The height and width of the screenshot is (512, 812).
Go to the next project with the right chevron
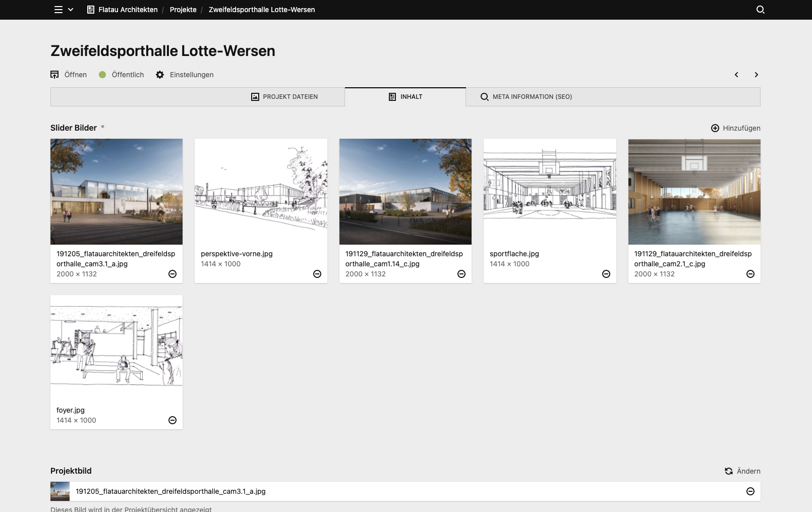tap(756, 74)
